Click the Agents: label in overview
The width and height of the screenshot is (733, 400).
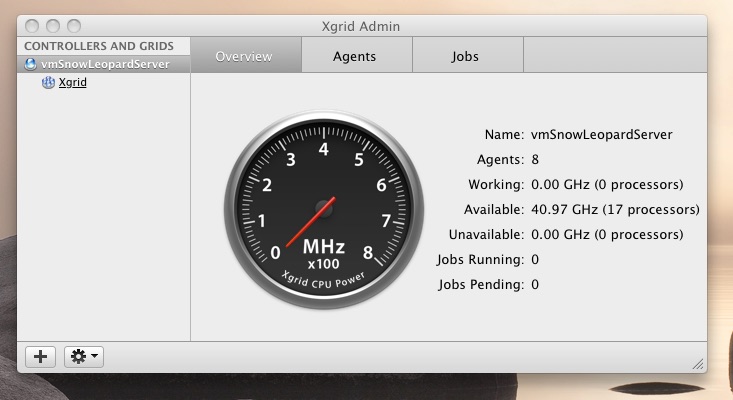pyautogui.click(x=501, y=160)
